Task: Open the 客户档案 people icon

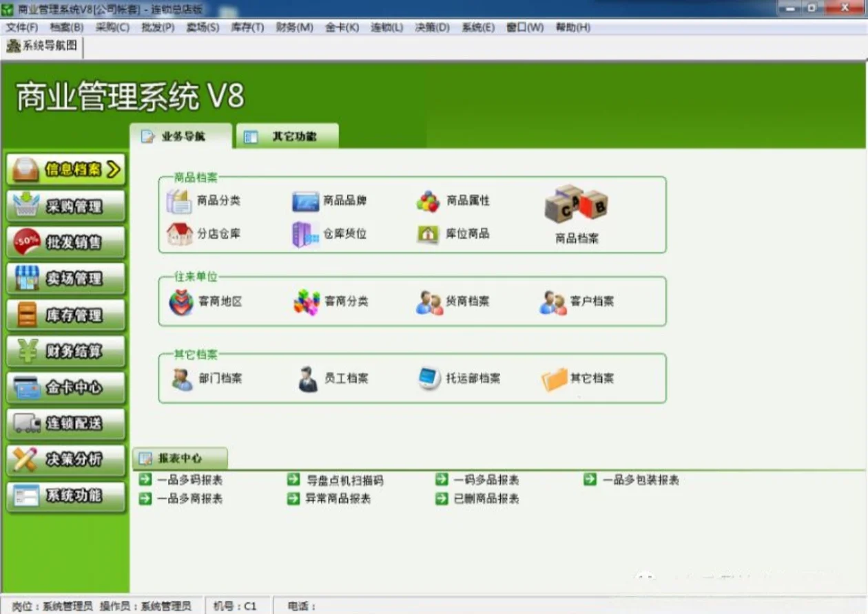Action: [553, 302]
